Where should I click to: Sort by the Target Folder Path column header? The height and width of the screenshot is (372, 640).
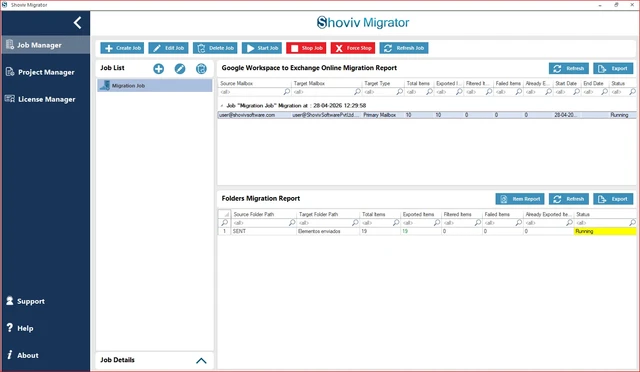click(x=328, y=214)
